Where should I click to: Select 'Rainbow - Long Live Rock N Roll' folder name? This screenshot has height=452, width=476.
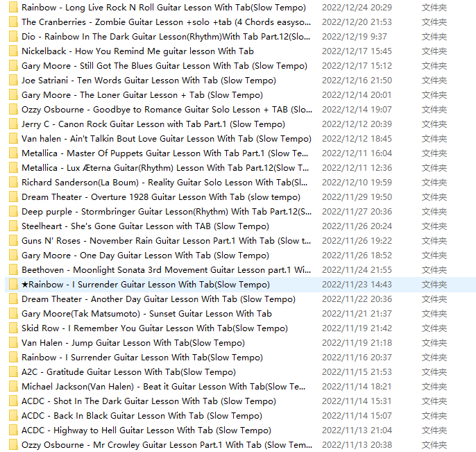point(164,7)
